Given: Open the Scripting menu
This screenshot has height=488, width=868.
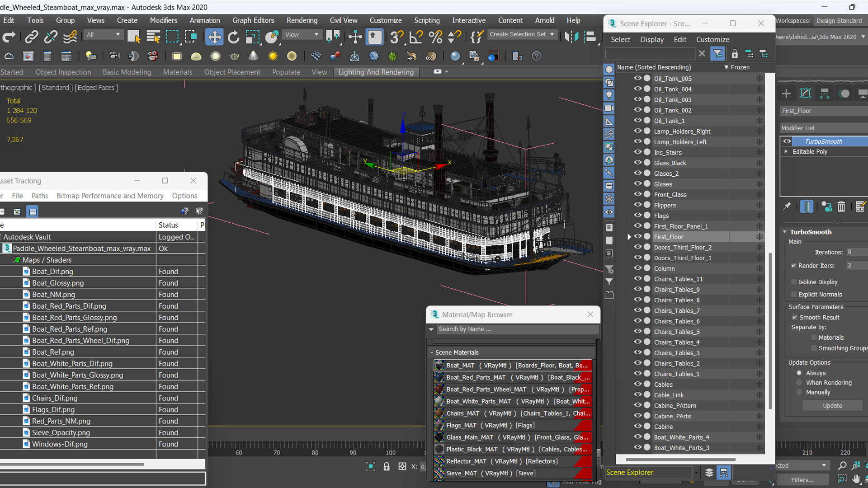Looking at the screenshot, I should click(427, 20).
